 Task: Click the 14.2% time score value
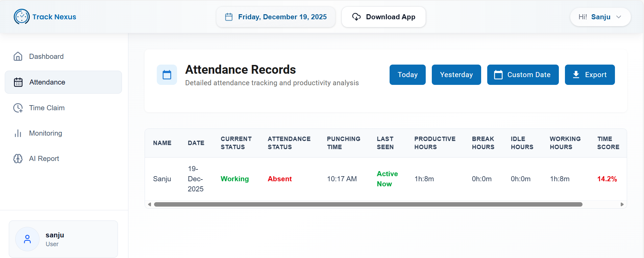[x=607, y=179]
